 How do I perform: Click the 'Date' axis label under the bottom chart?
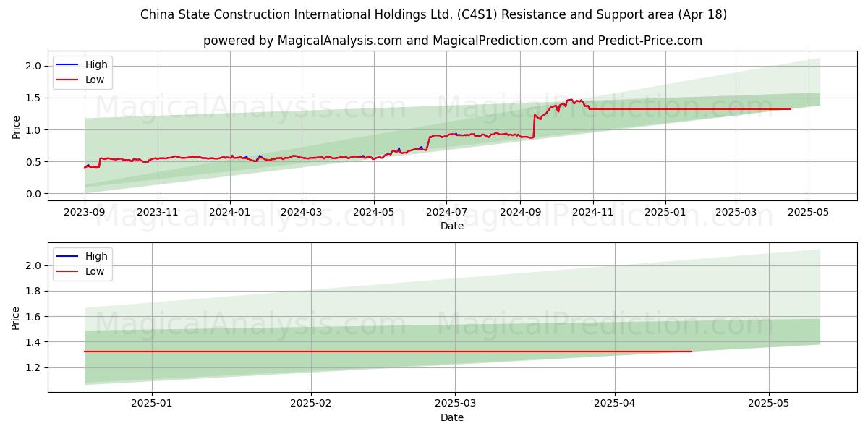click(452, 417)
